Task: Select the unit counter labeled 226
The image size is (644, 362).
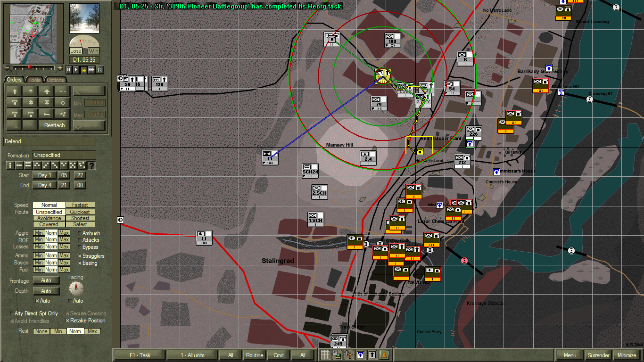Action: pos(473,132)
